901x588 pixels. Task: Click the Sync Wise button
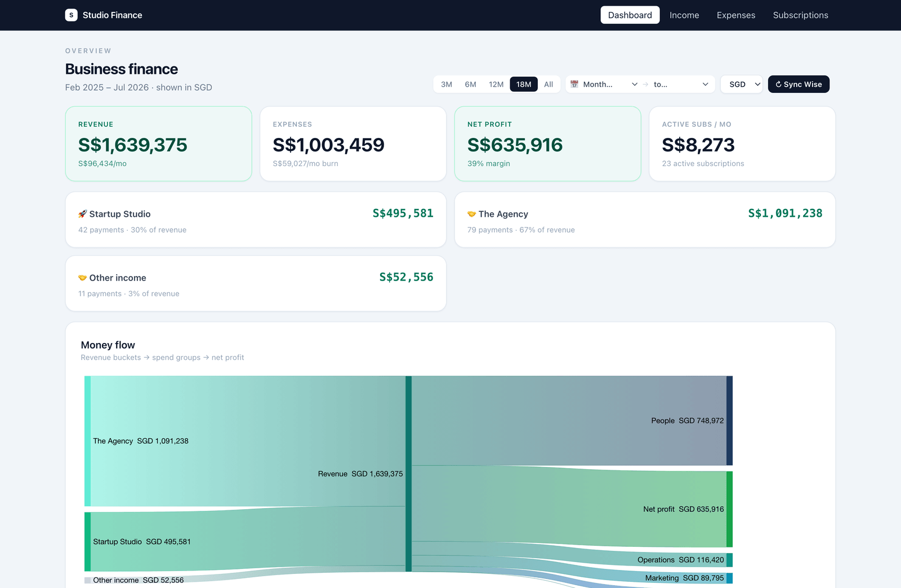click(x=799, y=84)
